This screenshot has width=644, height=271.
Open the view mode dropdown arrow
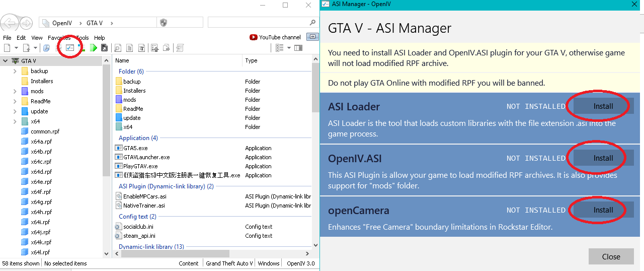tap(289, 48)
